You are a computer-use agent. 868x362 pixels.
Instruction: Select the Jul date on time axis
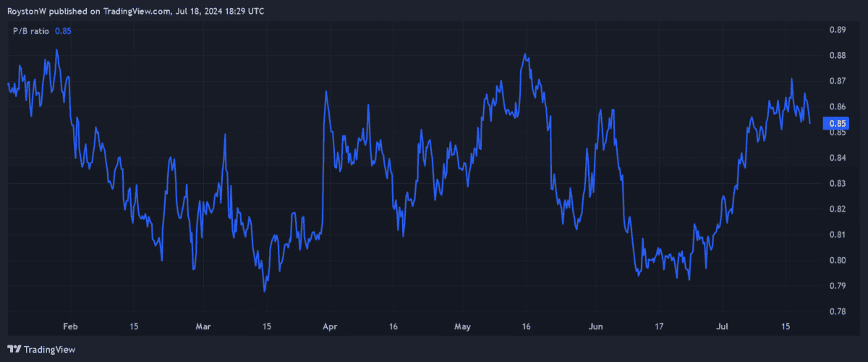[723, 327]
